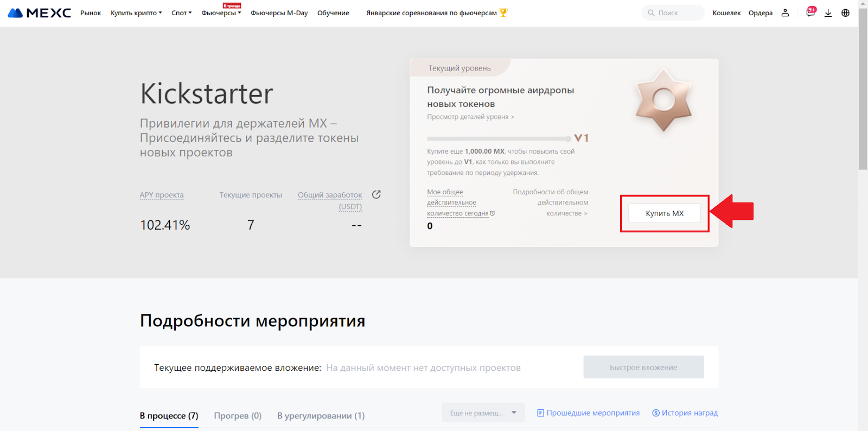Switch to the 'В процессе (7)' tab
The width and height of the screenshot is (868, 431).
point(169,416)
